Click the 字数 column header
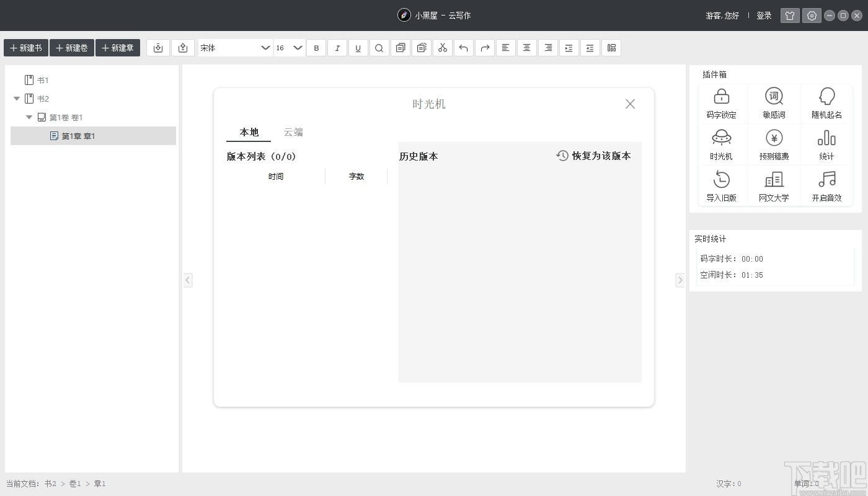 pyautogui.click(x=356, y=177)
